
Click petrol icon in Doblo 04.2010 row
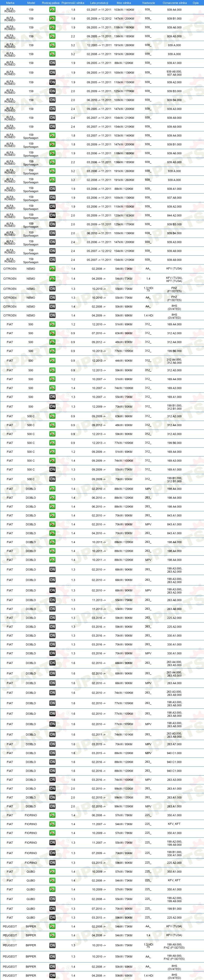click(52, 533)
